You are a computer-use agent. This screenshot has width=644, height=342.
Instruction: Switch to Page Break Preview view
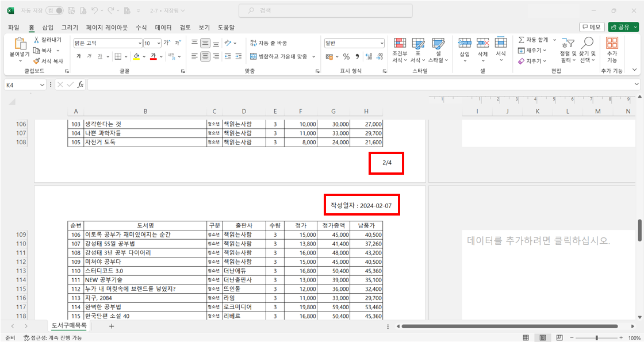pyautogui.click(x=559, y=337)
